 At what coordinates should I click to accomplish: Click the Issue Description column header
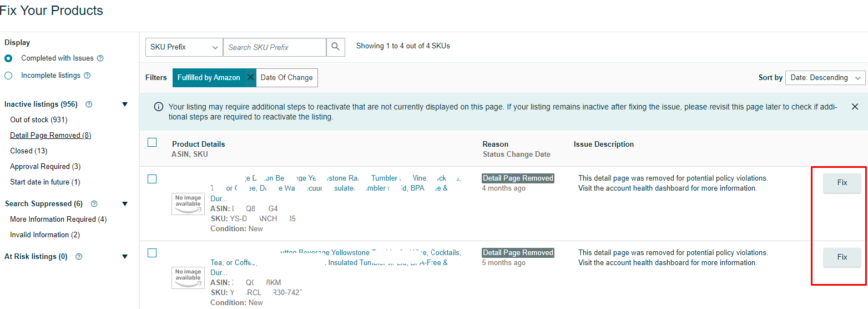(604, 144)
